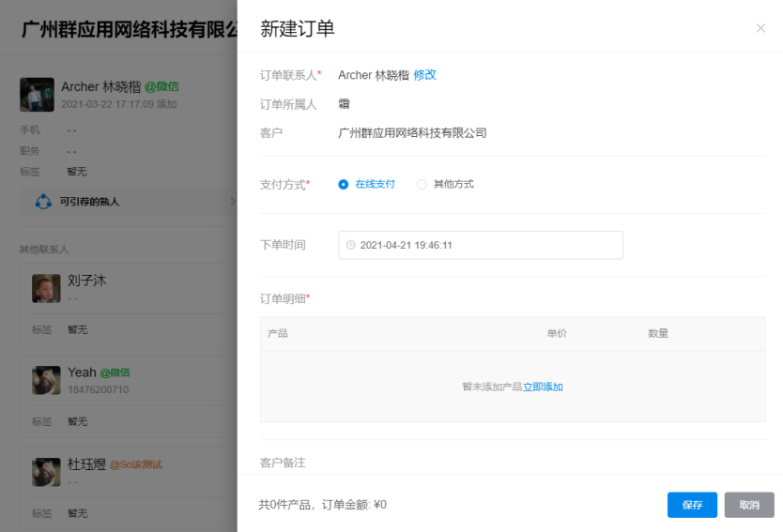Screen dimensions: 783x532
Task: Open 刘子沐 contact avatar
Action: coord(46,288)
